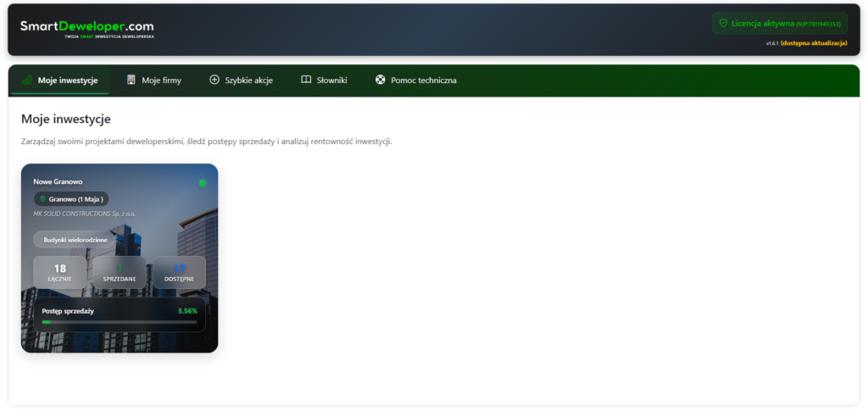868x416 pixels.
Task: Click the open book icon for Słowniki
Action: pyautogui.click(x=306, y=80)
